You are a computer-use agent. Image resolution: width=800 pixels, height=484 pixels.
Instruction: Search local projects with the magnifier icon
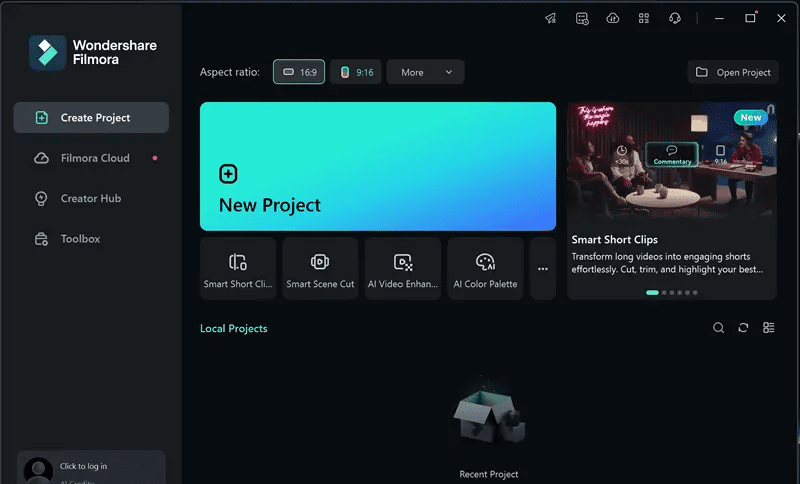click(718, 328)
